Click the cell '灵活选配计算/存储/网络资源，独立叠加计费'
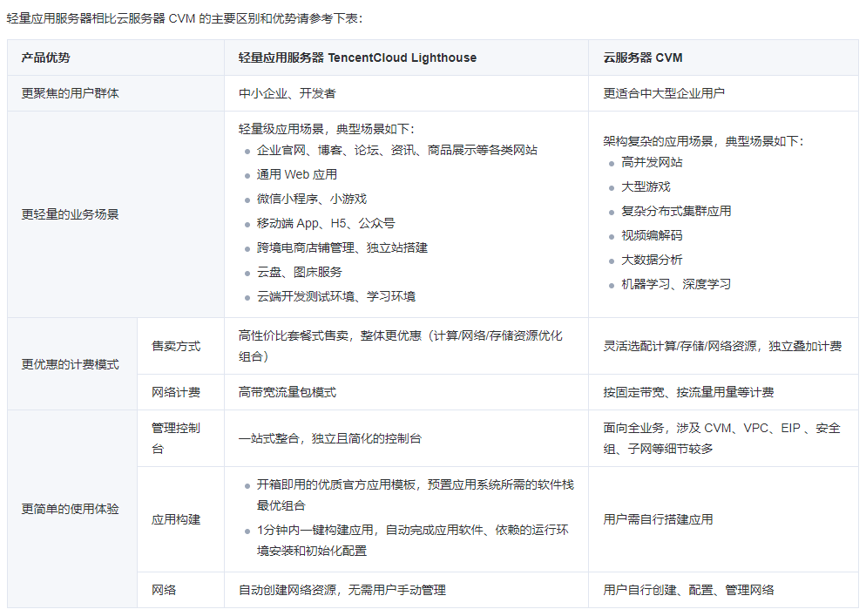Screen dimensions: 866x616 coord(722,347)
